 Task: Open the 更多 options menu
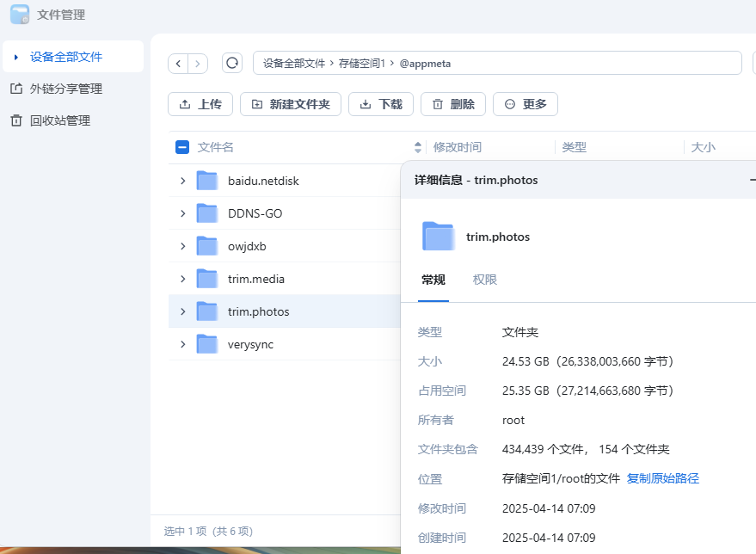[x=526, y=104]
